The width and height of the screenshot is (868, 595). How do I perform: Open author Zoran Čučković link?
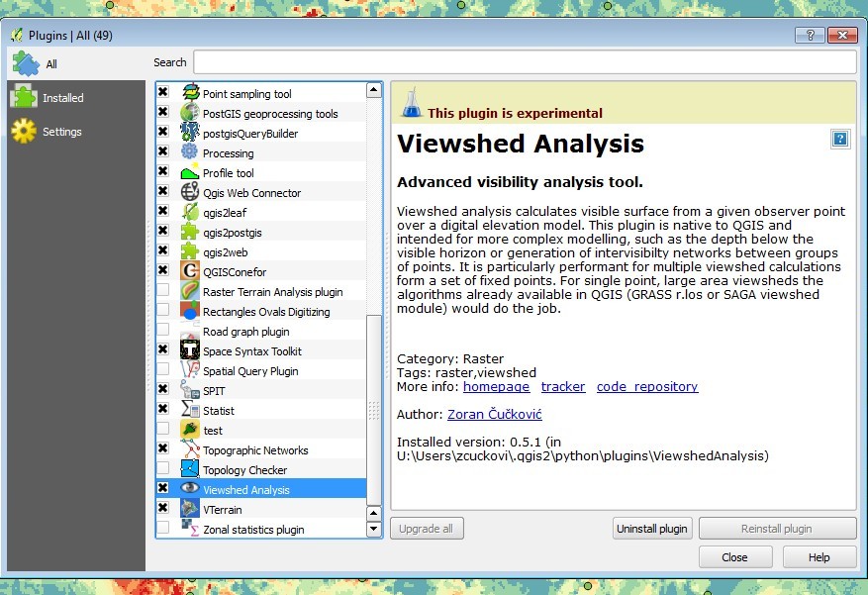tap(494, 414)
